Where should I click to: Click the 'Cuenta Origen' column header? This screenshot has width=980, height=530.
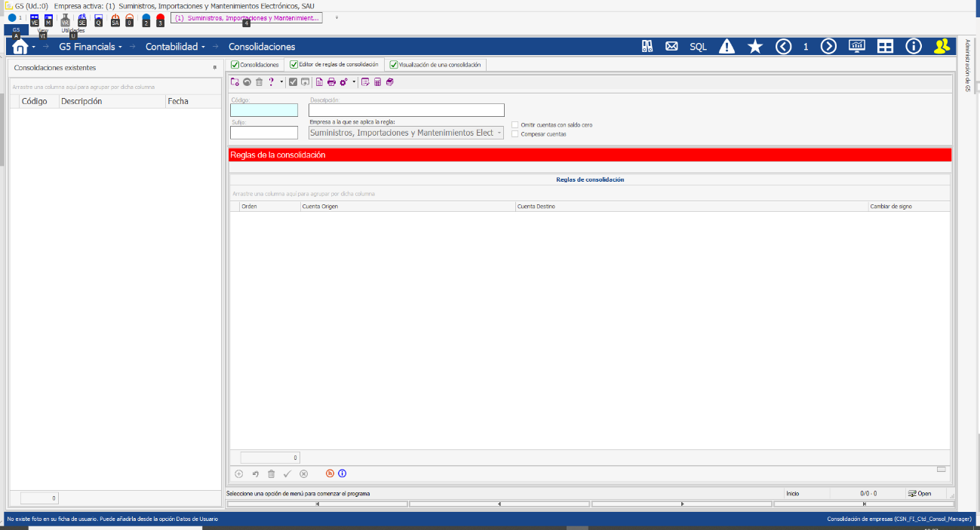320,206
